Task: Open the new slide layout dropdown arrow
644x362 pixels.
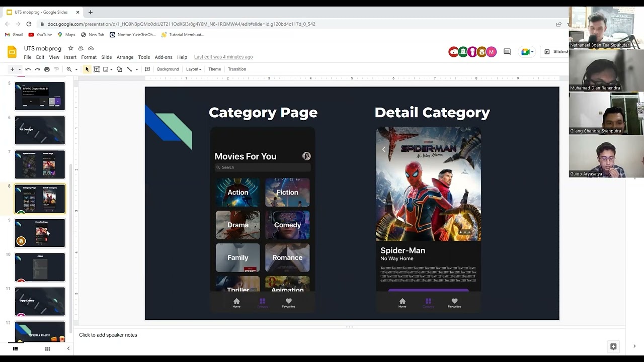Action: pyautogui.click(x=20, y=69)
